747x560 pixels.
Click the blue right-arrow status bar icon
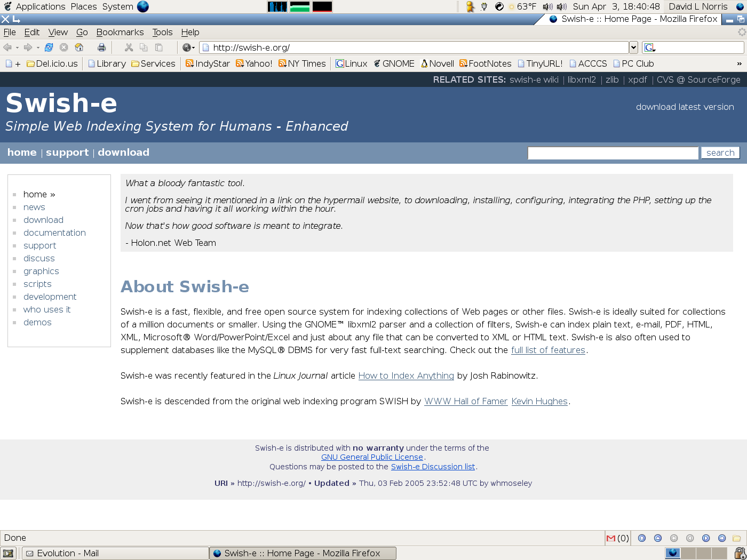pos(722,538)
